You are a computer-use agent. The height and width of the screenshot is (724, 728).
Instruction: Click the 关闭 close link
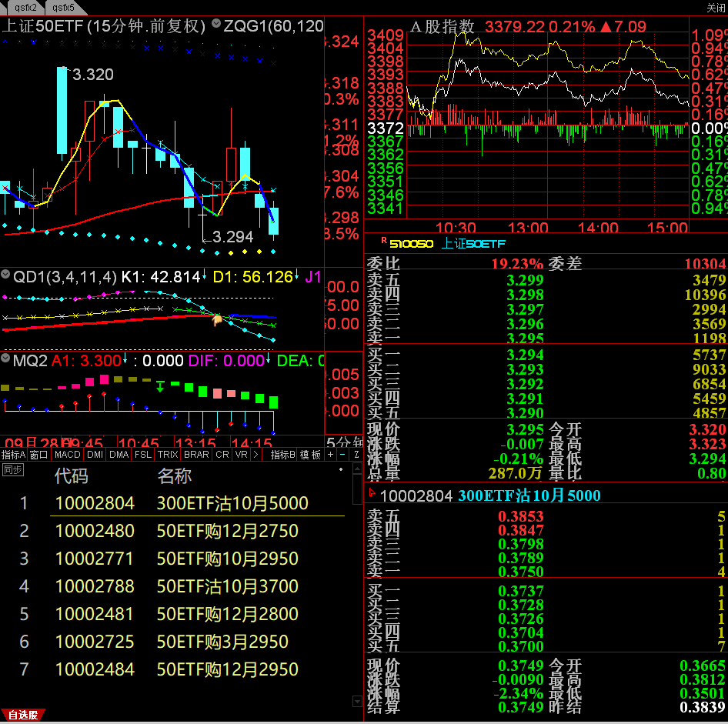tap(716, 8)
